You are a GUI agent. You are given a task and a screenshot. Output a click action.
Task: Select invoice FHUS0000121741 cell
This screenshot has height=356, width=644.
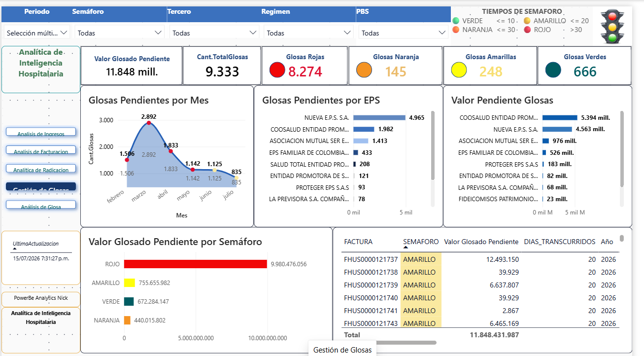(x=371, y=311)
